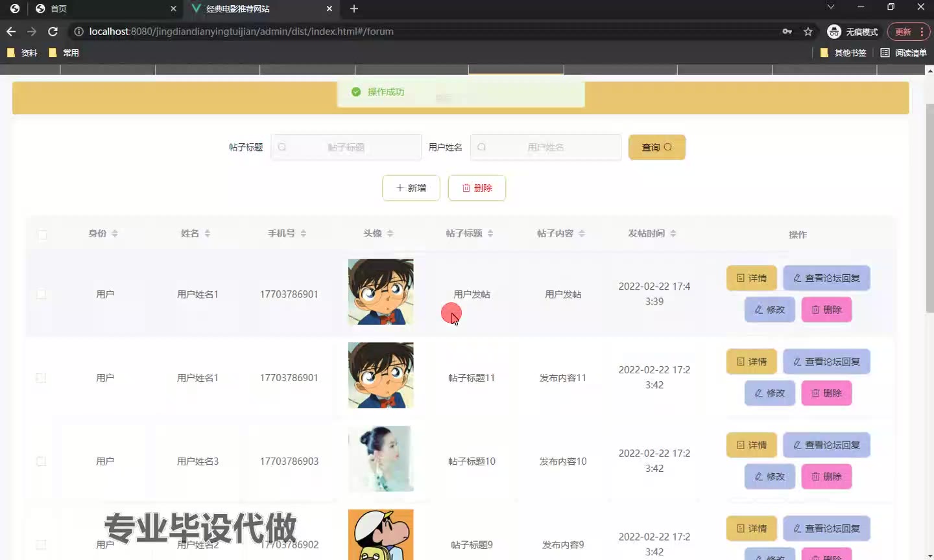This screenshot has width=934, height=560.
Task: Click the batch 删除 button above the table
Action: pyautogui.click(x=477, y=188)
